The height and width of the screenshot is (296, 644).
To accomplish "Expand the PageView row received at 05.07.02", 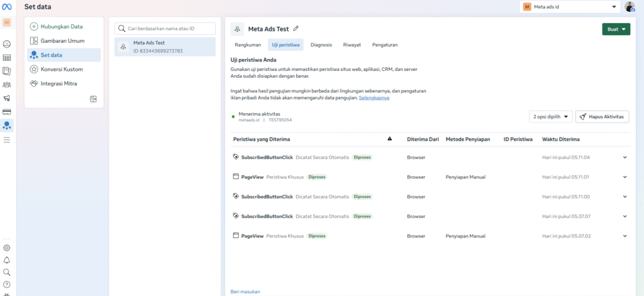I will (x=625, y=236).
